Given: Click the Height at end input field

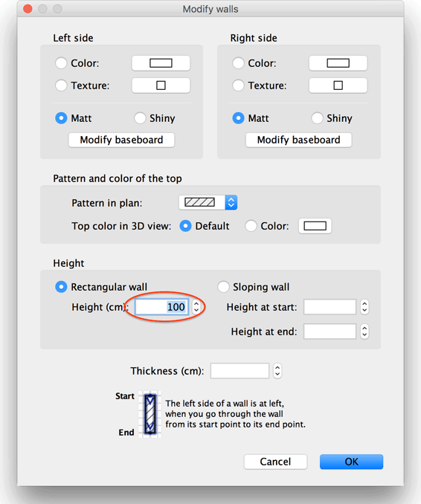Looking at the screenshot, I should pyautogui.click(x=330, y=332).
